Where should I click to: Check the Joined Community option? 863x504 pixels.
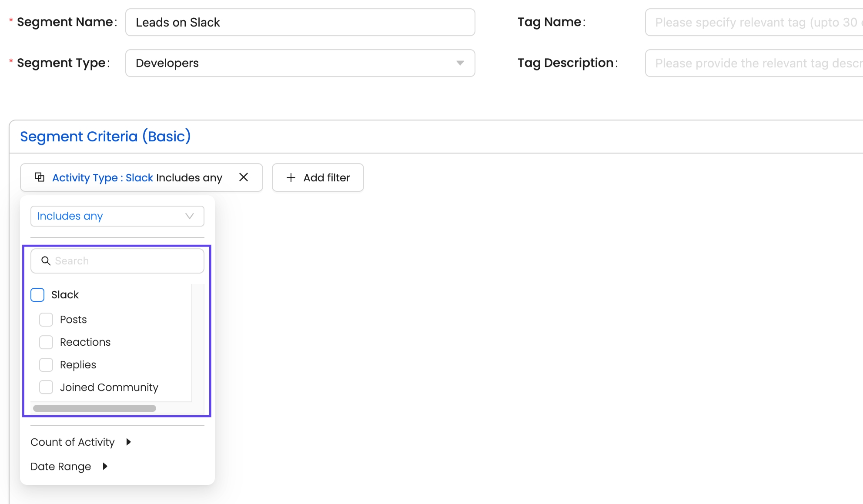click(46, 387)
